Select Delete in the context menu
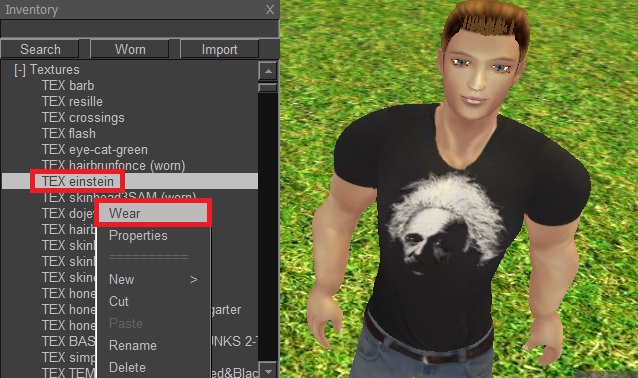 127,367
